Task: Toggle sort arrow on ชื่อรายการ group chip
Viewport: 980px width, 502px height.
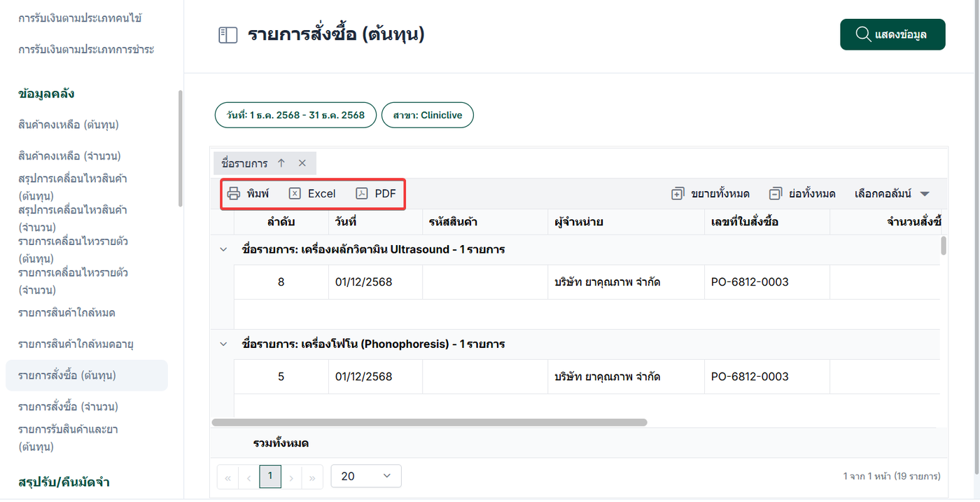Action: tap(281, 163)
